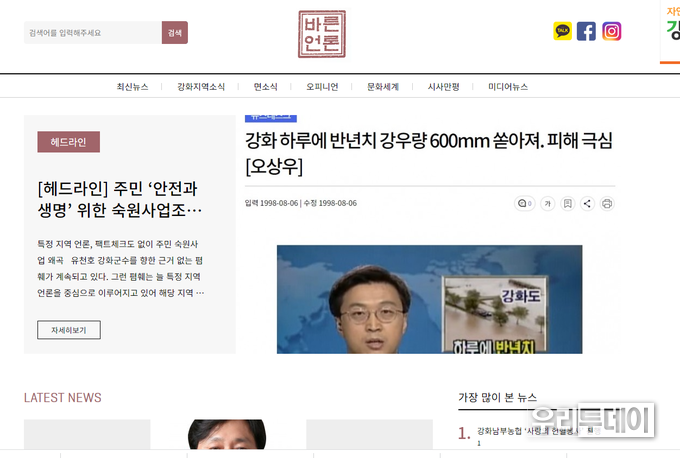Open the 오피니언 menu
The width and height of the screenshot is (680, 458).
click(x=322, y=87)
